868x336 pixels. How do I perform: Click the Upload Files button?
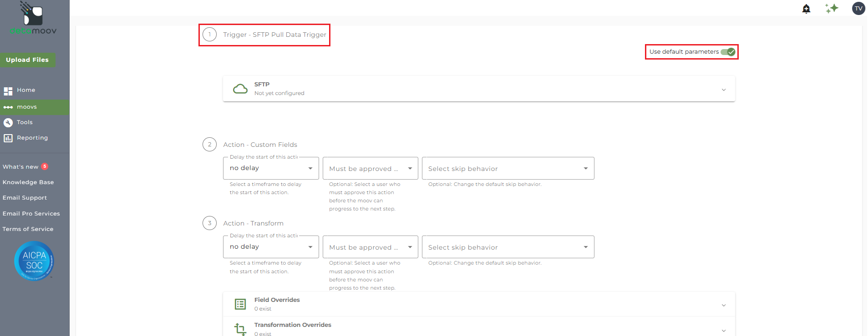[x=27, y=60]
